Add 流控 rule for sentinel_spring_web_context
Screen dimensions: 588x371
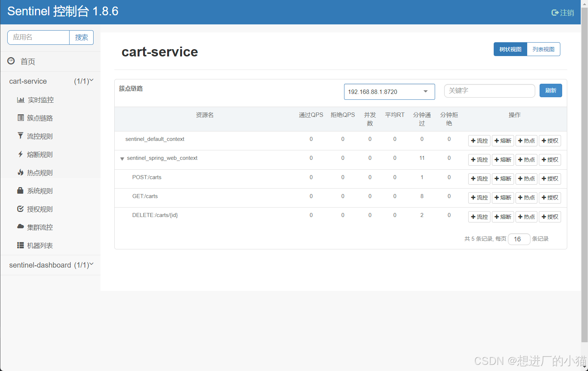coord(479,160)
